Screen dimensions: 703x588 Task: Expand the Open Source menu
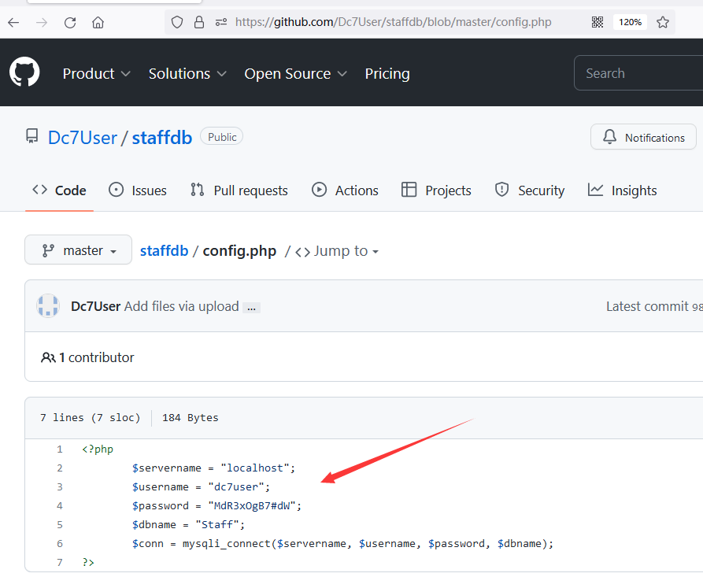pyautogui.click(x=295, y=73)
